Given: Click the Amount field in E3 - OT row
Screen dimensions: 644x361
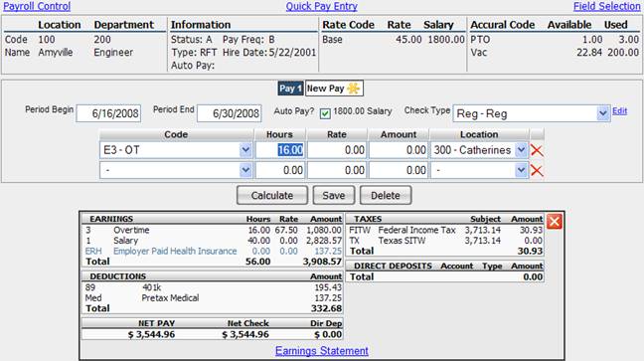Looking at the screenshot, I should pos(399,150).
